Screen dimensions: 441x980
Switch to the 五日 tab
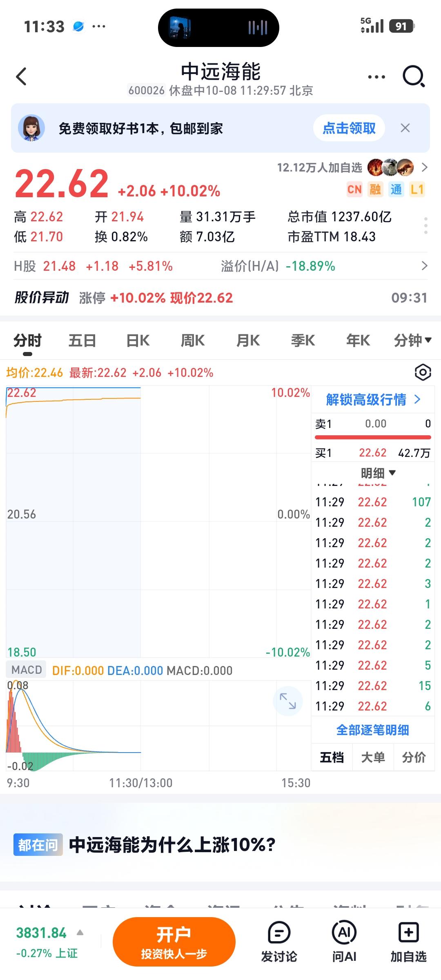point(82,340)
